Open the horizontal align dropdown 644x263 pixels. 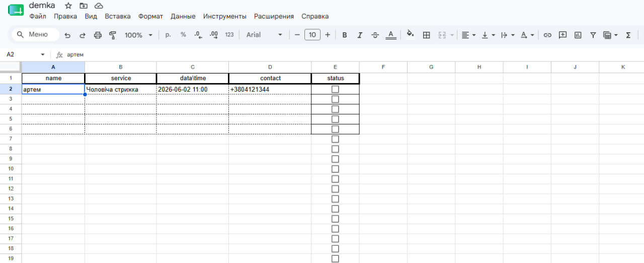tap(468, 35)
